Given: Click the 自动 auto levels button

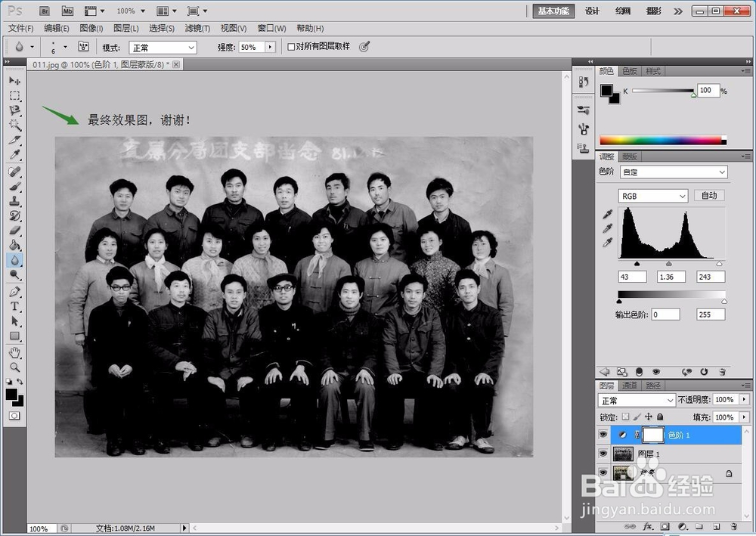Looking at the screenshot, I should [709, 195].
